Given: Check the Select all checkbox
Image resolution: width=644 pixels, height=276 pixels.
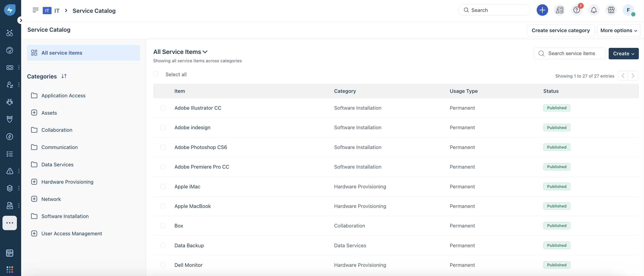Looking at the screenshot, I should (156, 74).
